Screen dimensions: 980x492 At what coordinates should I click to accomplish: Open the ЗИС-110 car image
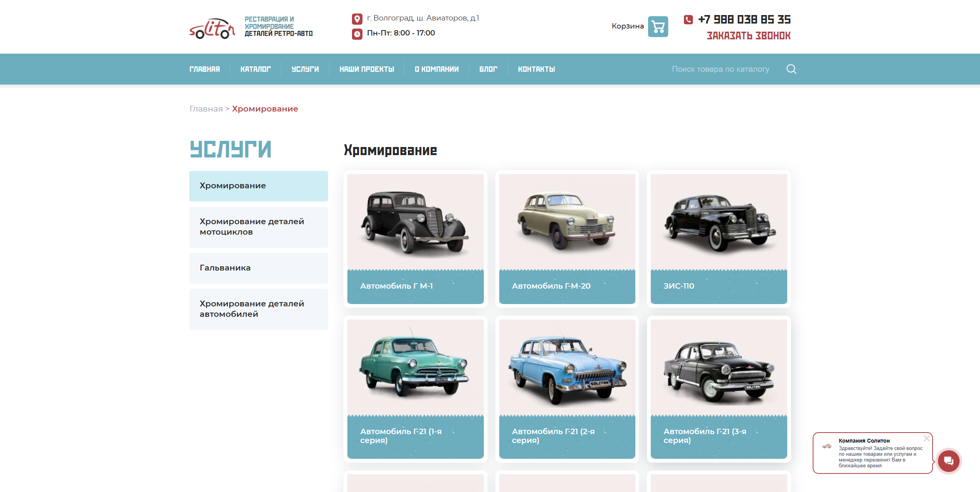719,222
